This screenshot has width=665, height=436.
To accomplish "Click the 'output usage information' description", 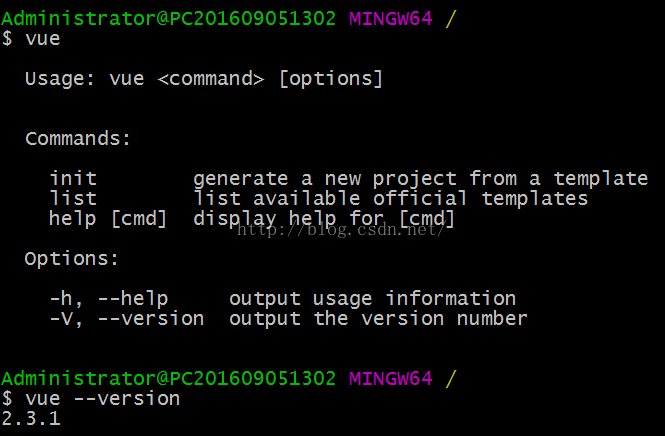I will click(x=372, y=298).
